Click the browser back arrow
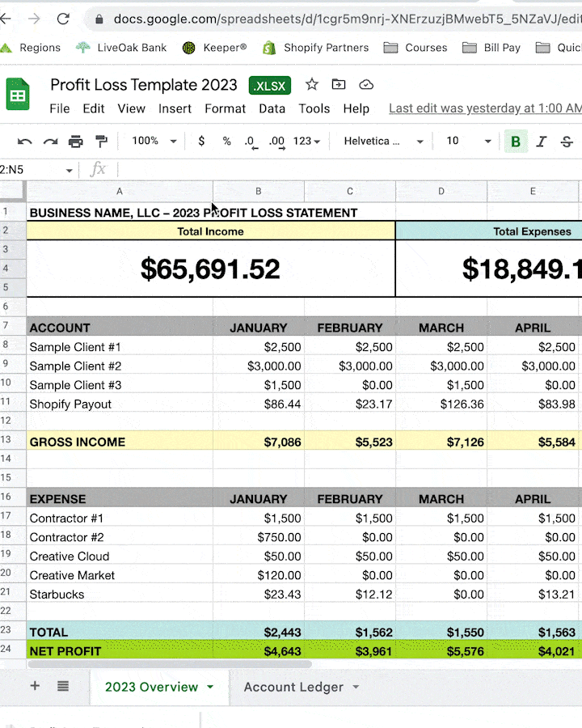 5,19
